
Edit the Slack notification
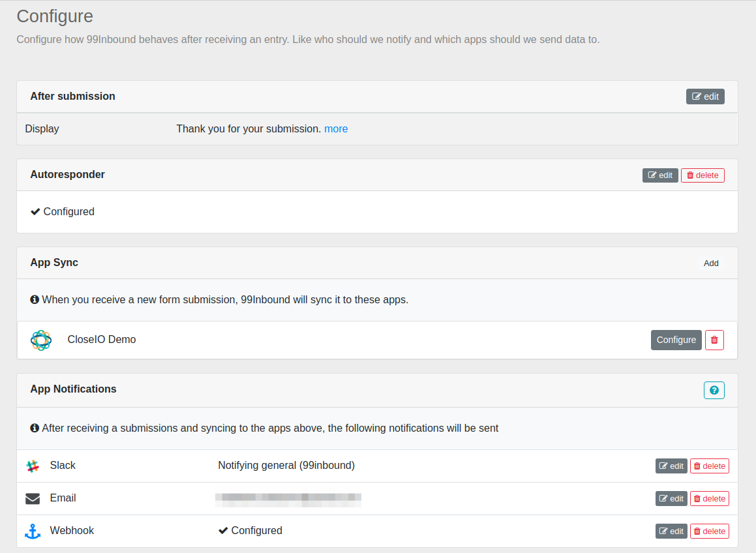coord(671,466)
